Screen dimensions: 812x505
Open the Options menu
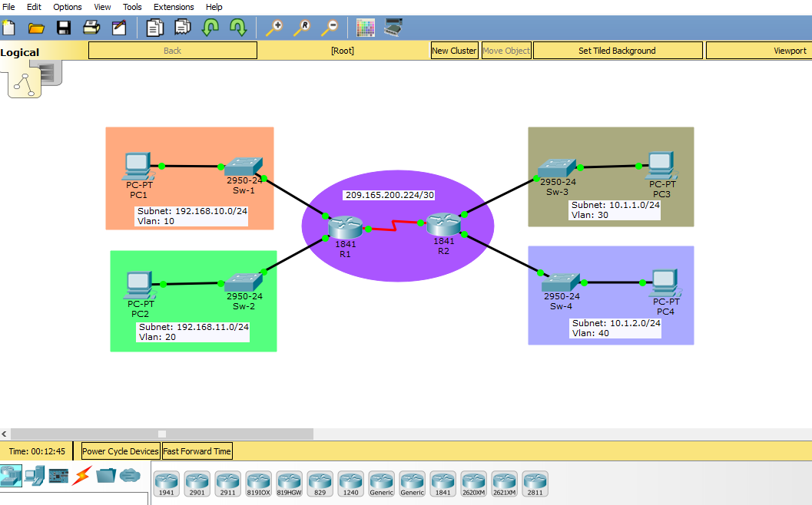click(x=68, y=7)
